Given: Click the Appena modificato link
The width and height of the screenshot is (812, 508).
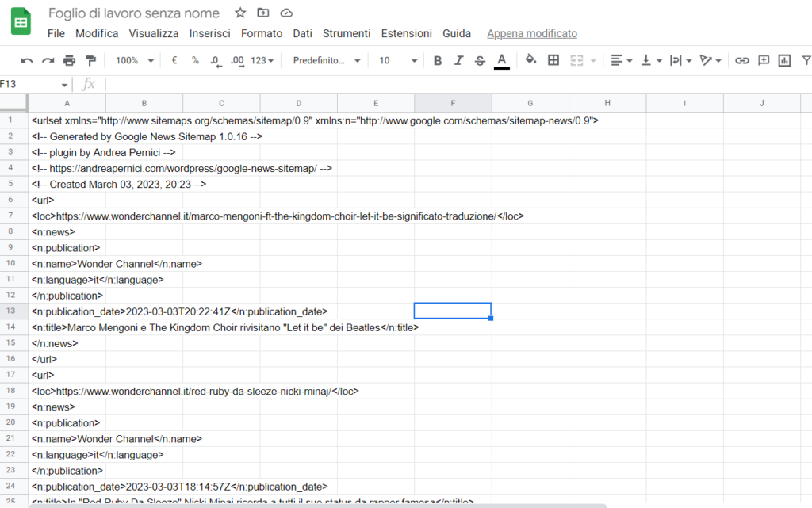Looking at the screenshot, I should coord(532,33).
